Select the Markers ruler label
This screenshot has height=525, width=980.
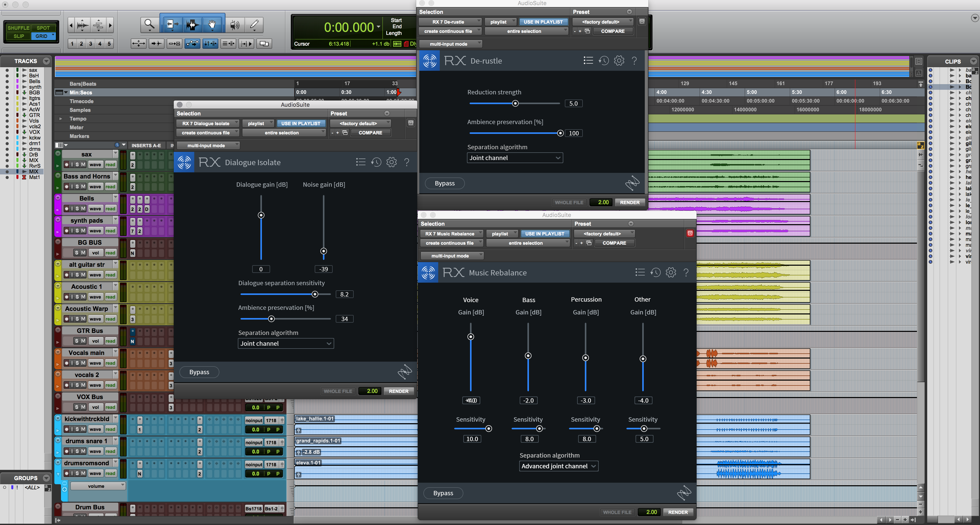[x=79, y=136]
